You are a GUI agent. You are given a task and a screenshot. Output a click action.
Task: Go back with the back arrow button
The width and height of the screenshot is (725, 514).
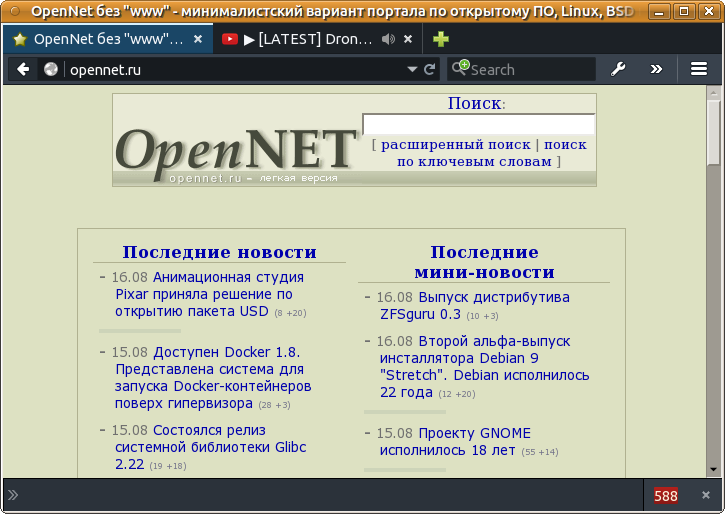point(23,69)
